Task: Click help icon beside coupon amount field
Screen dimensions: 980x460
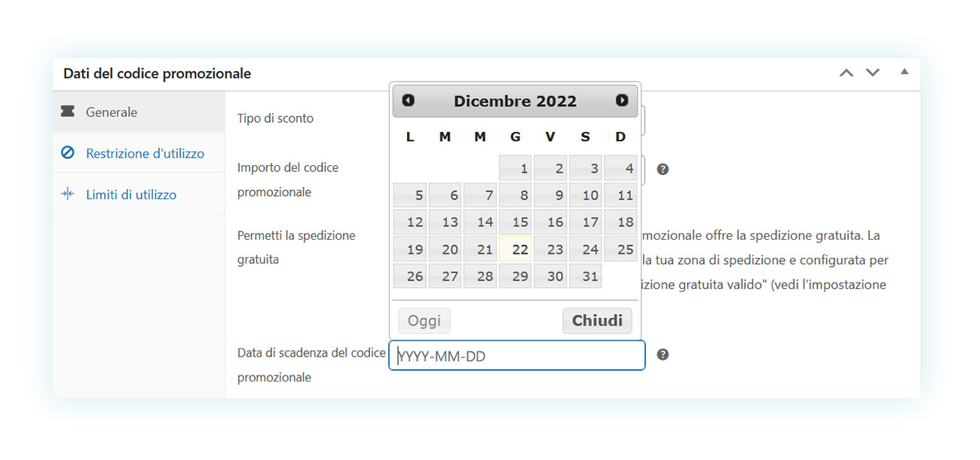Action: (x=663, y=169)
